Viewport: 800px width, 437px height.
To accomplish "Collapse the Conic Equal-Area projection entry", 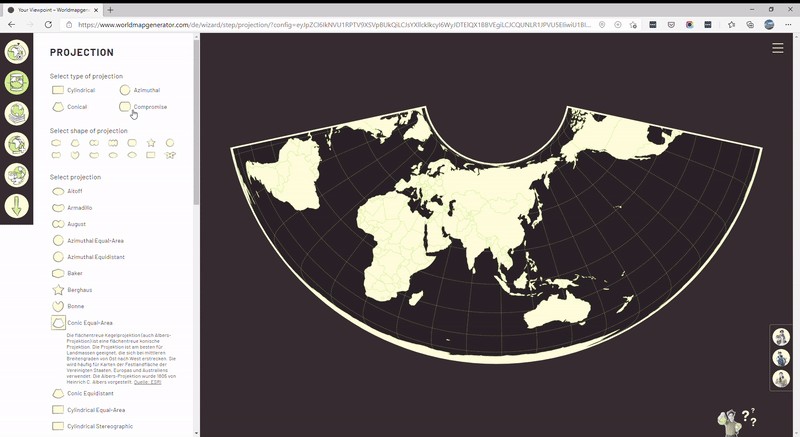I will pyautogui.click(x=89, y=322).
